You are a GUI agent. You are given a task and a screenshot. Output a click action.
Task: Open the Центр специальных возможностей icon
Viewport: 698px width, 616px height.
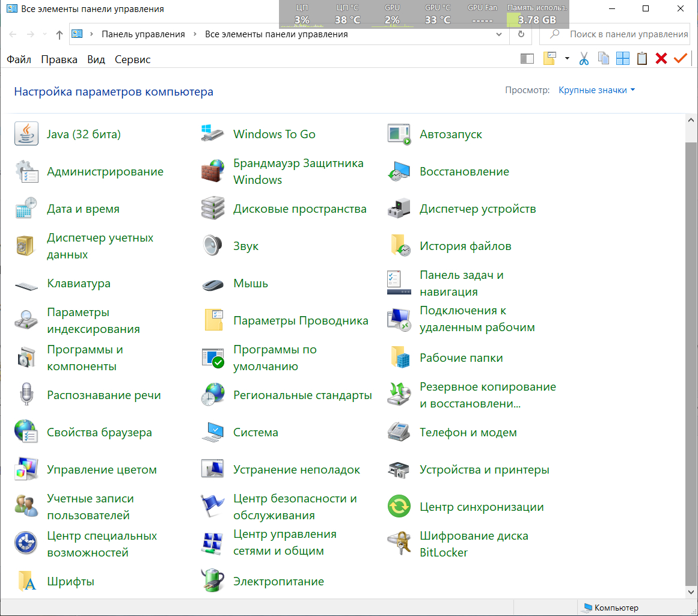click(26, 544)
